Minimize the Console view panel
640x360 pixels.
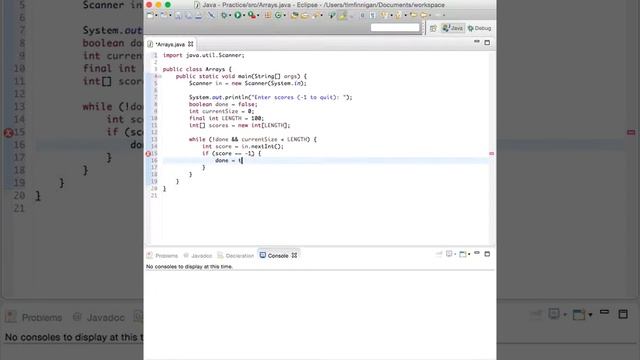477,253
